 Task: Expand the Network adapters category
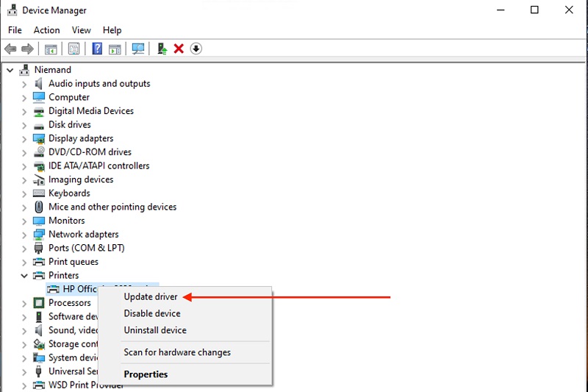[24, 235]
